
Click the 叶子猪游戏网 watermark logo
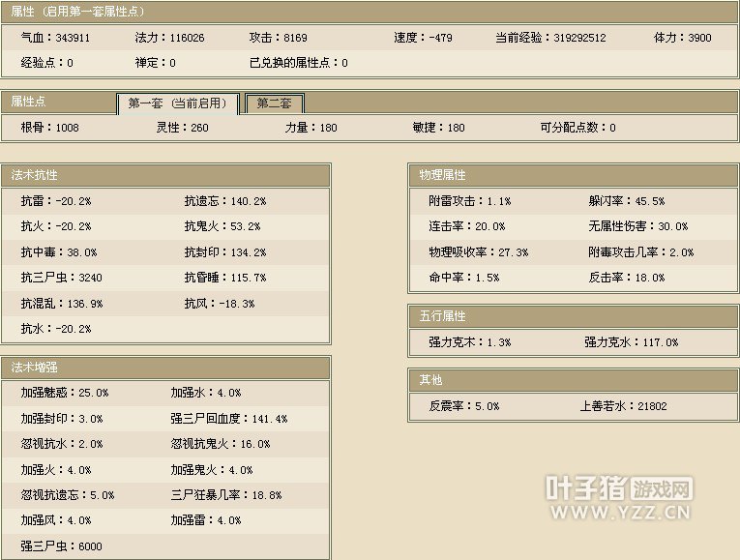coord(619,486)
